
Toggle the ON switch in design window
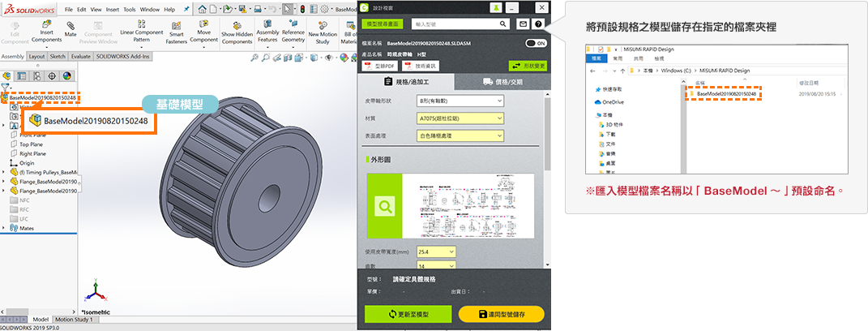click(536, 43)
